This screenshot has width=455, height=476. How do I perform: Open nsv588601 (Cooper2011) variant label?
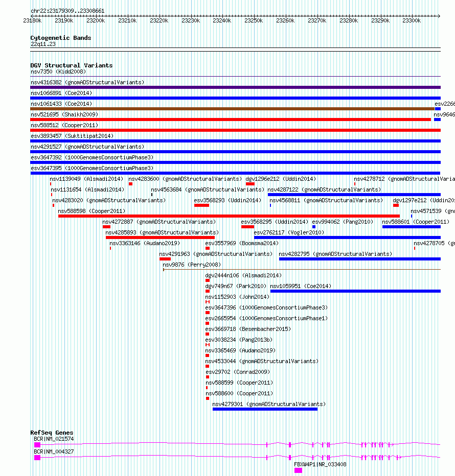[x=416, y=222]
